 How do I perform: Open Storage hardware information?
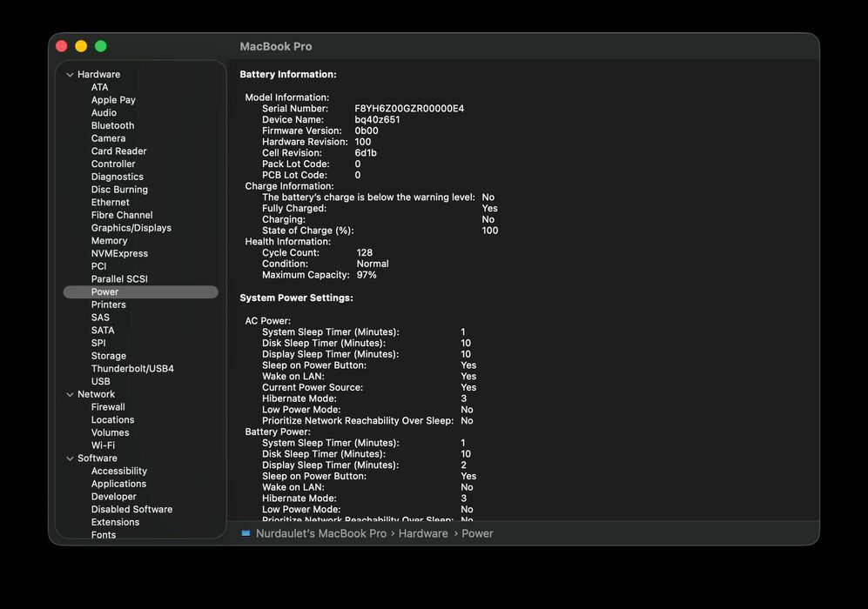[109, 356]
